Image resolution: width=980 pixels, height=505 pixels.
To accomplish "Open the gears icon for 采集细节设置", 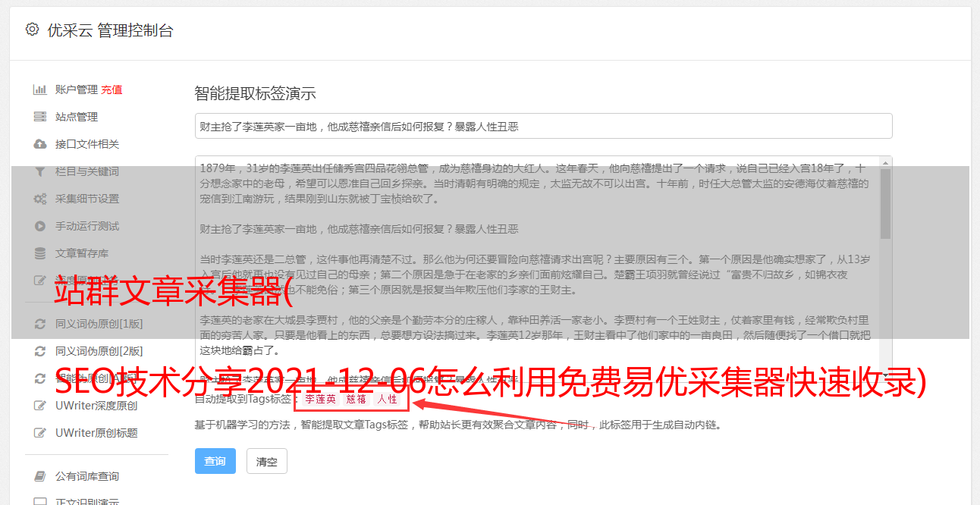I will click(40, 199).
